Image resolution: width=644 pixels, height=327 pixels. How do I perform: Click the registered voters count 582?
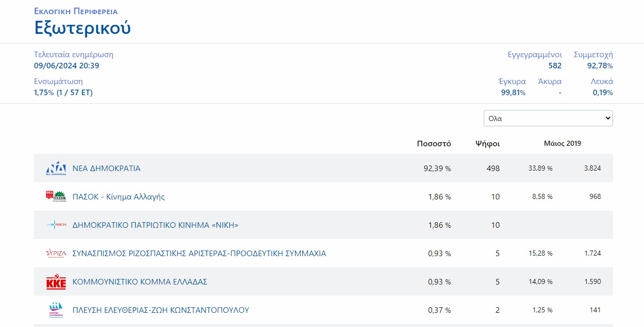pyautogui.click(x=555, y=66)
